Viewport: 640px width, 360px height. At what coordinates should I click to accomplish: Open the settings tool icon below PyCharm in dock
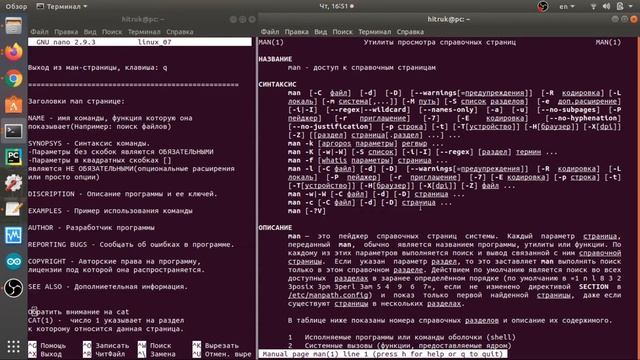tap(13, 183)
